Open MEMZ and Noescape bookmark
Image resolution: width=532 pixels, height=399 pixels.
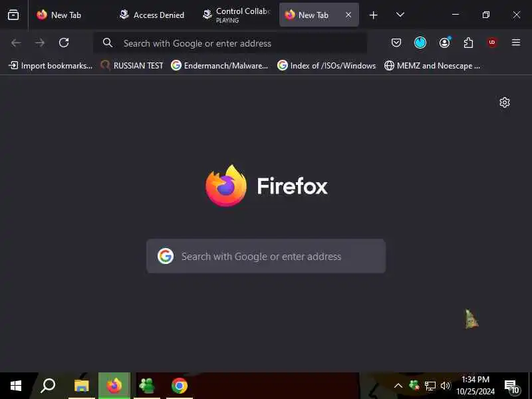click(x=433, y=65)
